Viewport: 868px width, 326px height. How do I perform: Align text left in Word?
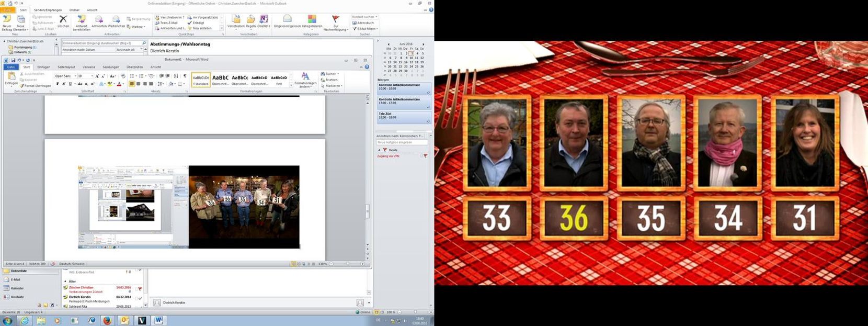click(x=132, y=84)
